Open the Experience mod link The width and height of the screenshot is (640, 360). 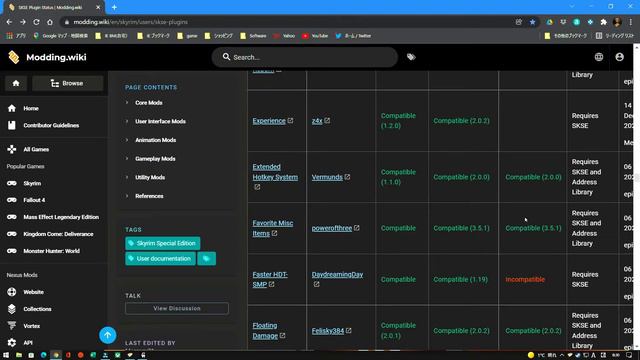pos(269,121)
